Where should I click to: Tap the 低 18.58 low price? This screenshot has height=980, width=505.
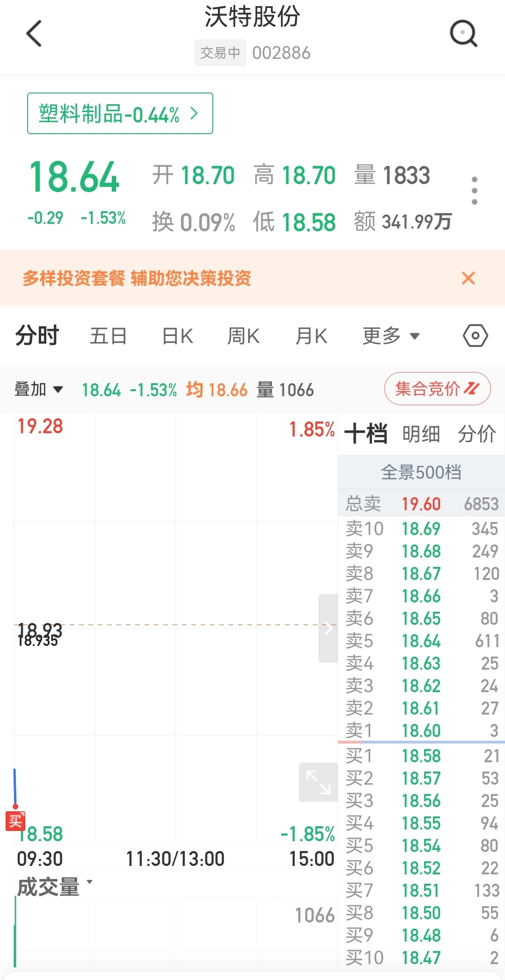pyautogui.click(x=295, y=222)
